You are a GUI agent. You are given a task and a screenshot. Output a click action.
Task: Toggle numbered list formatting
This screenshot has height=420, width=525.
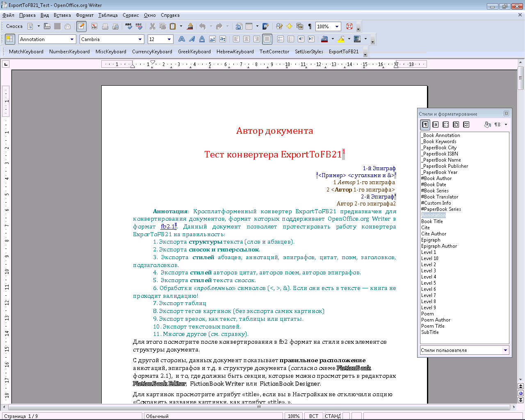coord(281,39)
